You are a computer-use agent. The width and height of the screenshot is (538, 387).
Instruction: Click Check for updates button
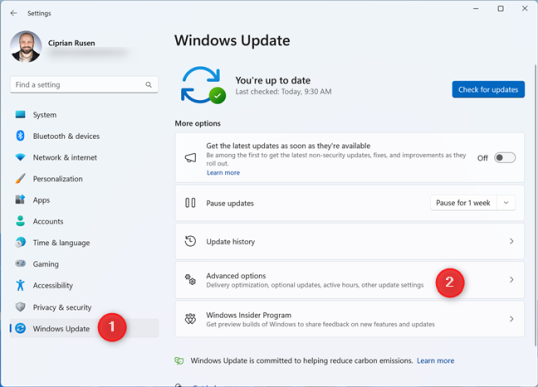[488, 90]
